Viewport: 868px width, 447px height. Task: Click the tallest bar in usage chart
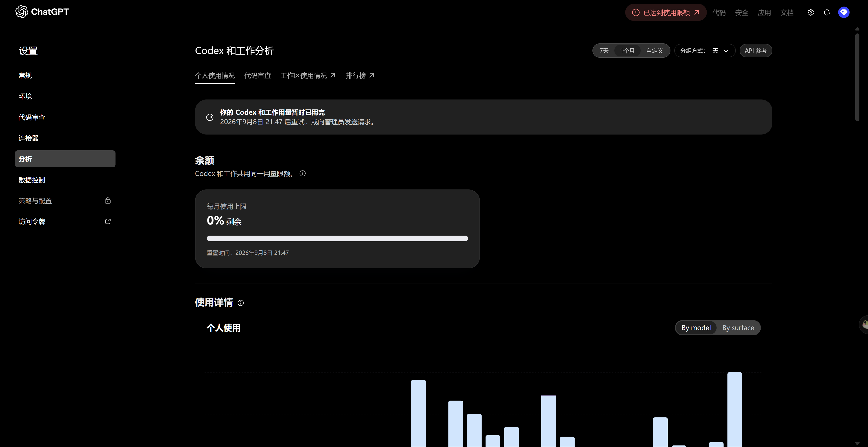coord(735,410)
